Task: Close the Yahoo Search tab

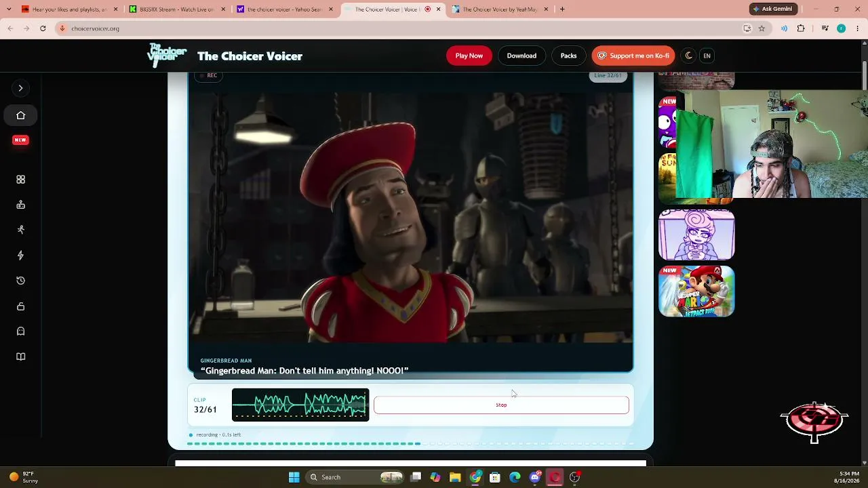Action: tap(331, 9)
